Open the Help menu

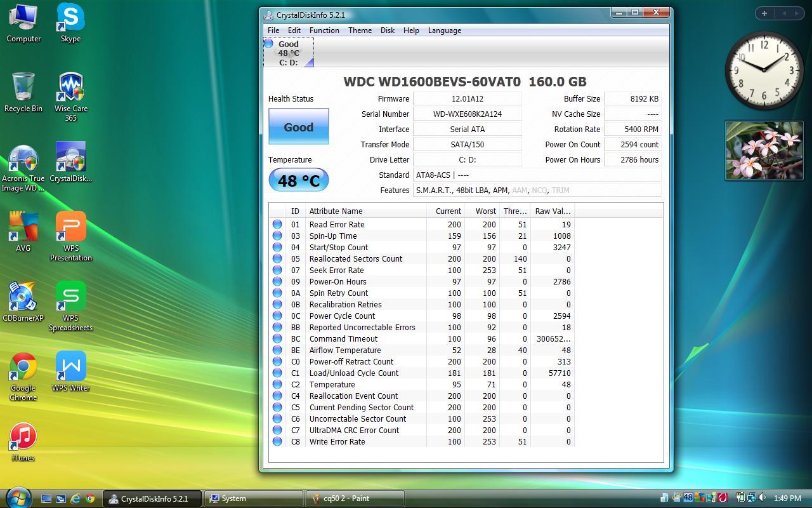411,30
